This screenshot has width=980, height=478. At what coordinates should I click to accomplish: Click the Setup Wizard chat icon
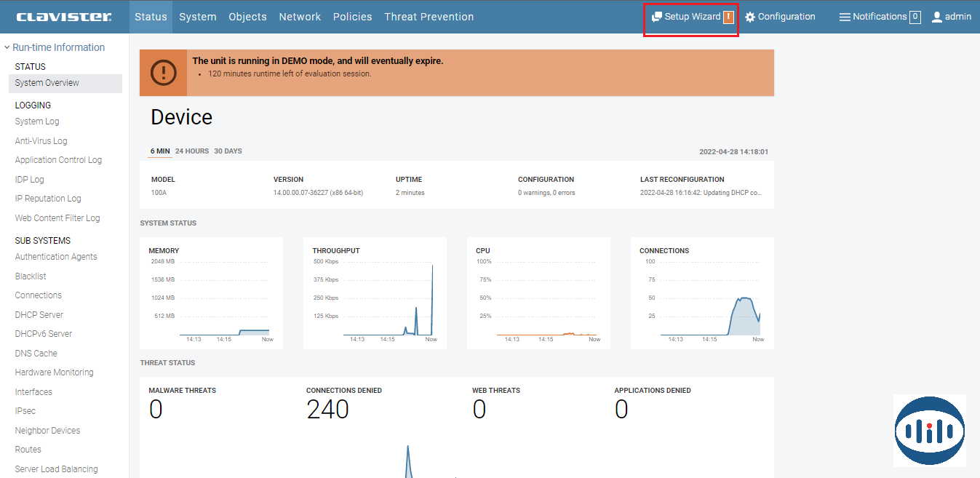(656, 17)
